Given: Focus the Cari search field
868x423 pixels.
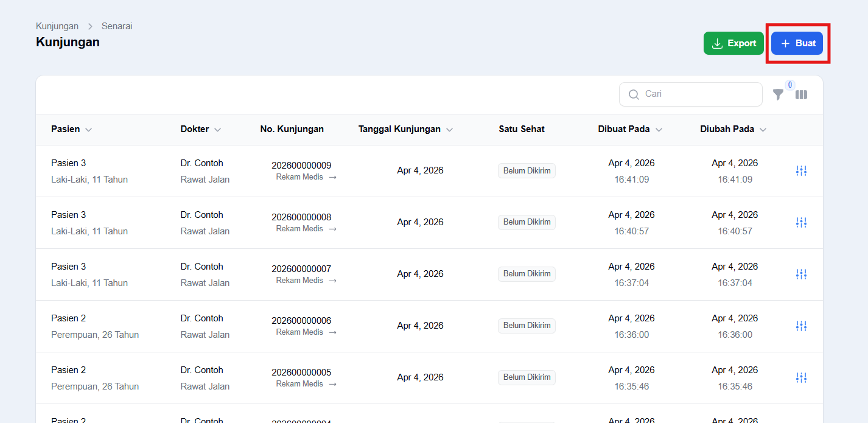Looking at the screenshot, I should click(691, 94).
